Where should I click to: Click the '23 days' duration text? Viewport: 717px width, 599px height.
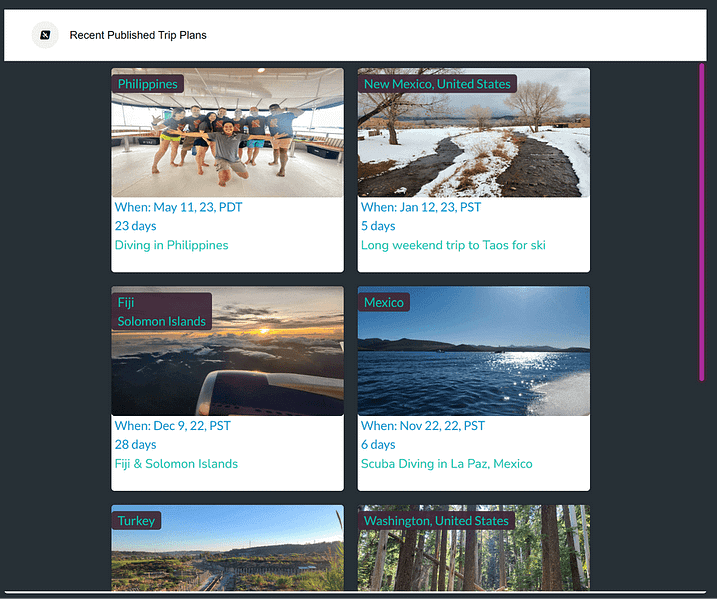tap(135, 226)
